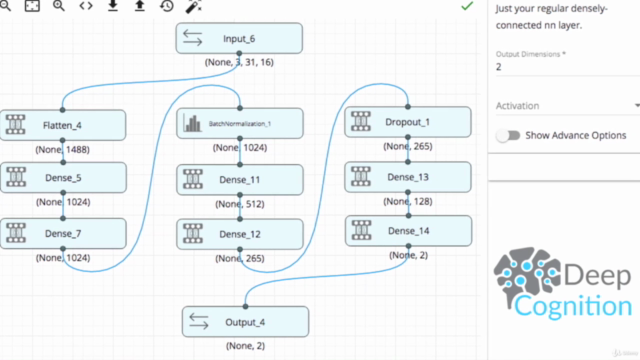
Task: Click the Output_4 node arrows icon
Action: 199,321
